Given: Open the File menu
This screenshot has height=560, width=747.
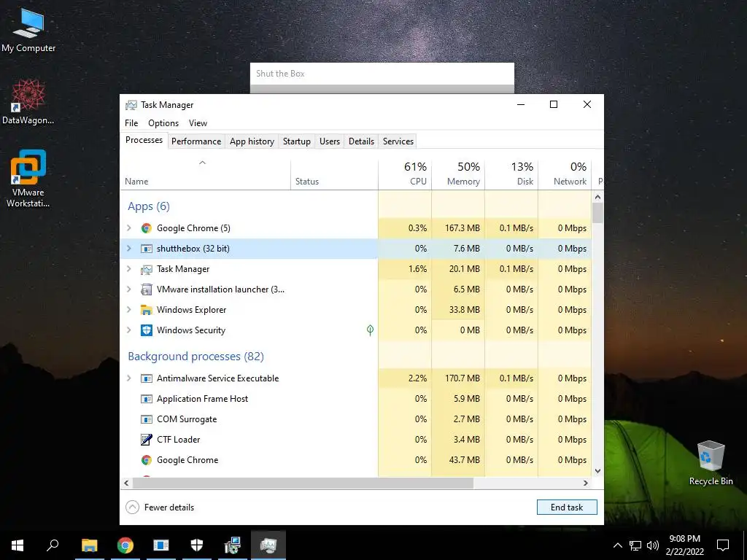Looking at the screenshot, I should coord(131,122).
